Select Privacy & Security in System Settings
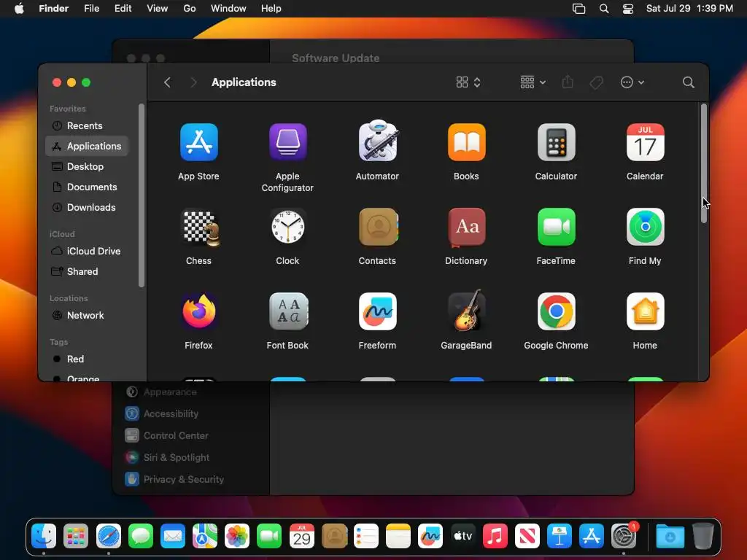 pos(174,480)
